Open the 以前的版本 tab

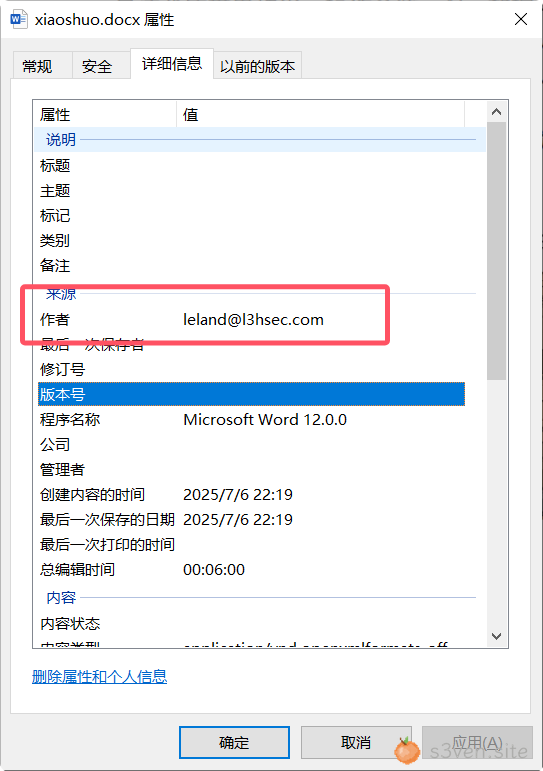[x=258, y=66]
